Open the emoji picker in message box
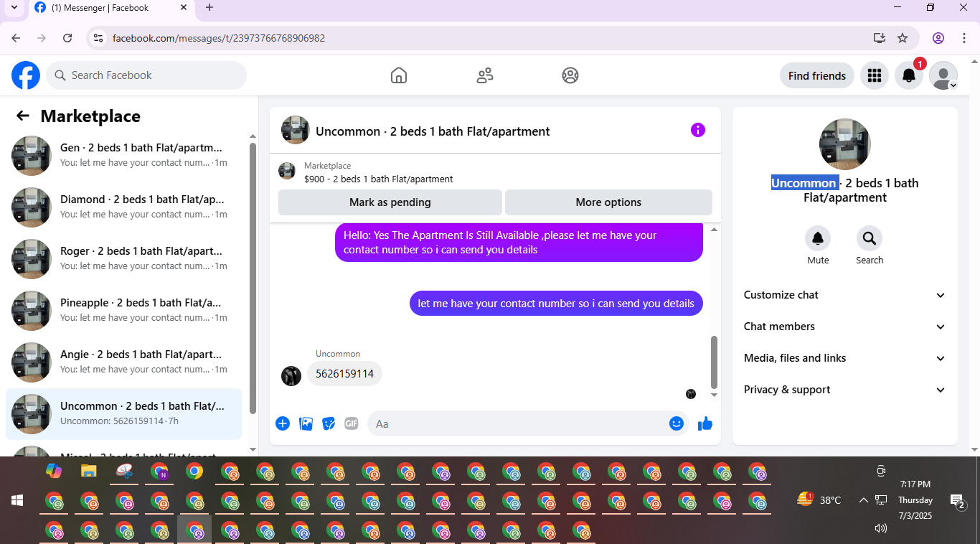 (x=676, y=423)
